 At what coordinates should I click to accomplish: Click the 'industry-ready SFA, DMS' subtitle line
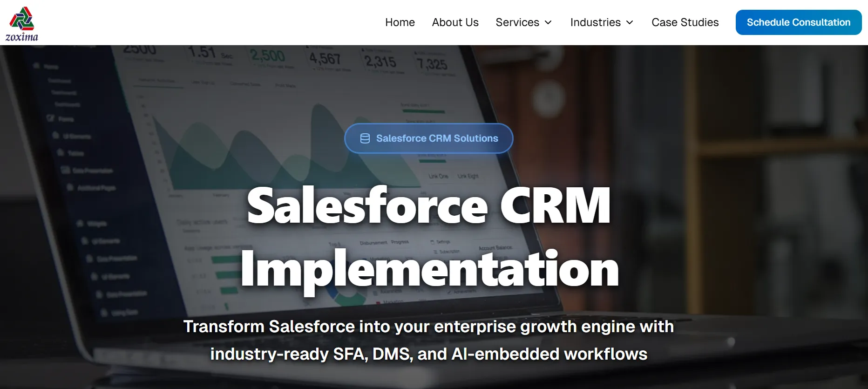tap(428, 354)
